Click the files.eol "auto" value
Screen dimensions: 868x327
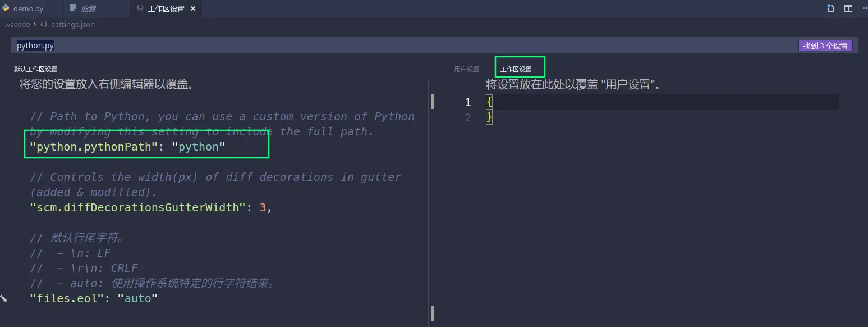pos(137,298)
